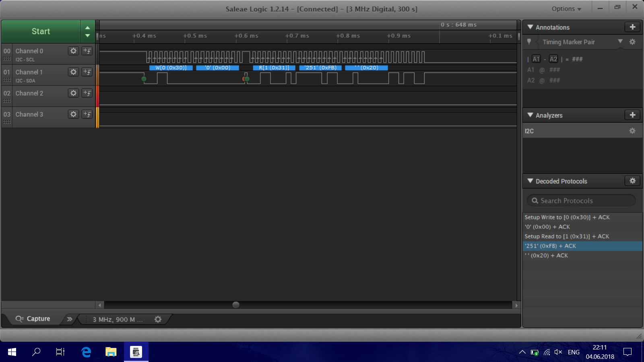Set trigger for Channel 1
The height and width of the screenshot is (362, 644).
click(87, 72)
